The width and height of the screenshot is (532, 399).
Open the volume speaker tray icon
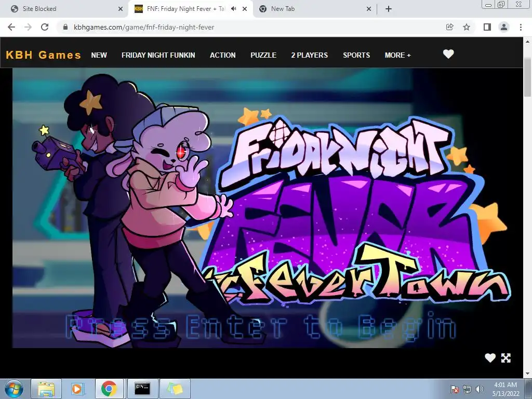(x=479, y=389)
